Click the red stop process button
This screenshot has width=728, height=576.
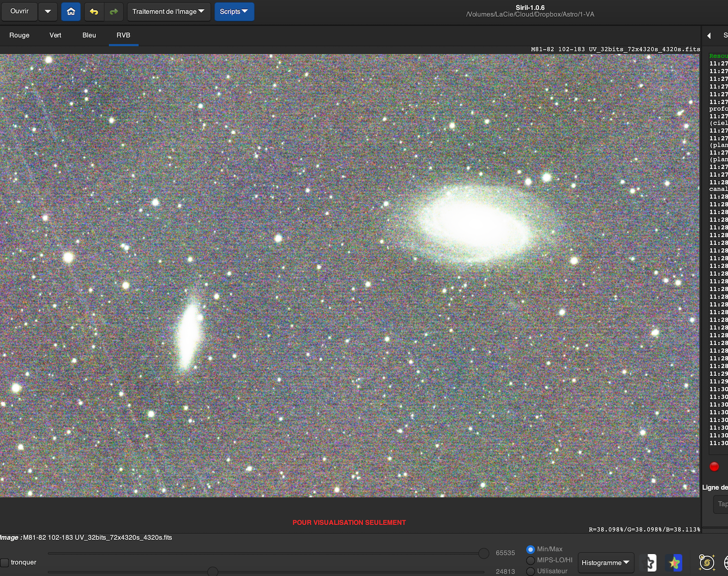[x=714, y=466]
